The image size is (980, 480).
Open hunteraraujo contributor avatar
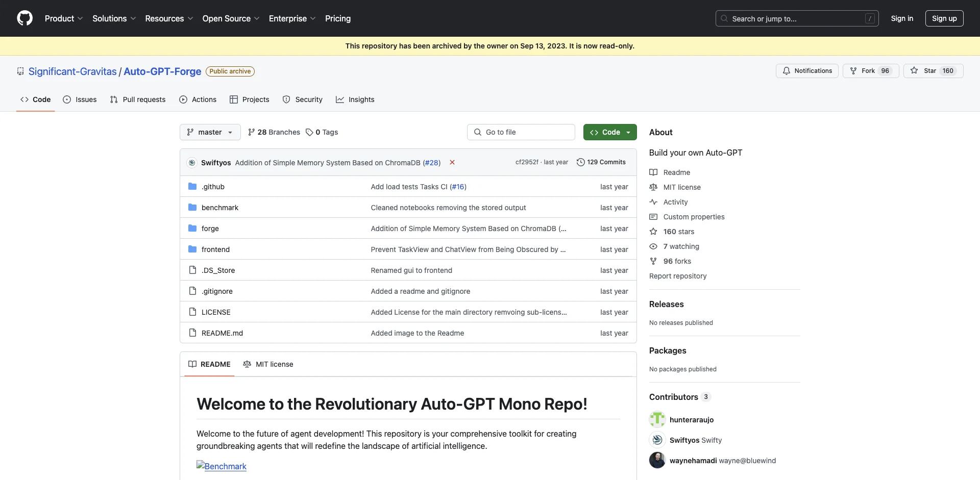point(657,419)
